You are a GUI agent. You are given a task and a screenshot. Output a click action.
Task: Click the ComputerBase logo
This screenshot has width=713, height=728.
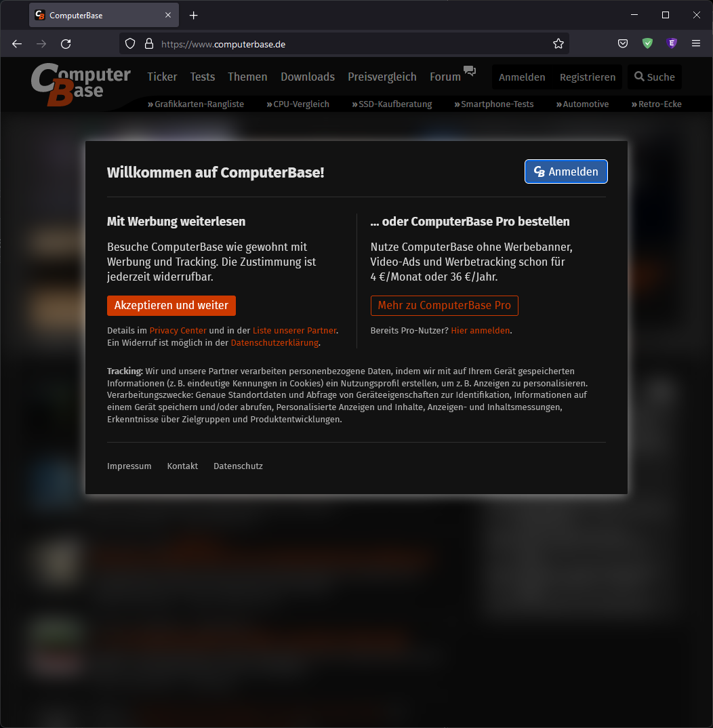(80, 83)
